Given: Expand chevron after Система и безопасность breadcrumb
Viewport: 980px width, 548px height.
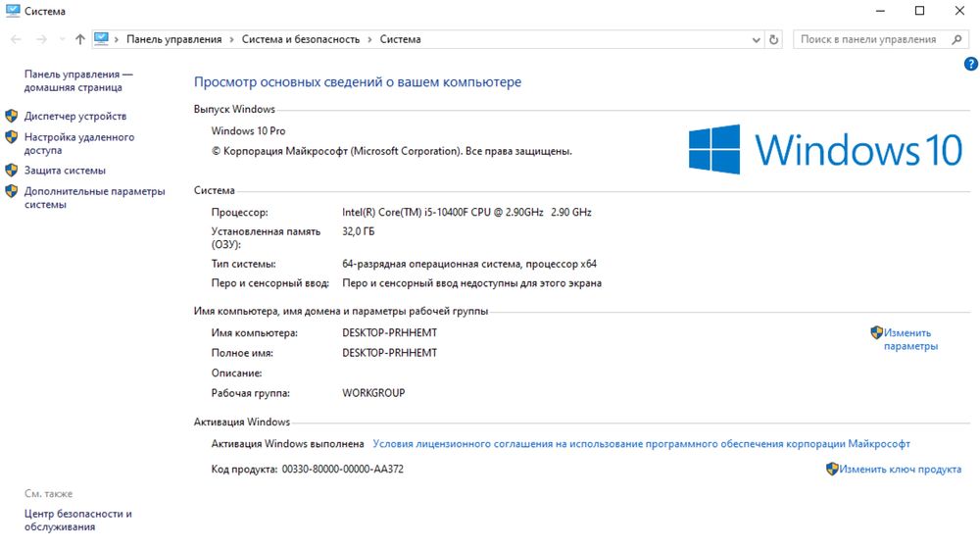Looking at the screenshot, I should 369,40.
